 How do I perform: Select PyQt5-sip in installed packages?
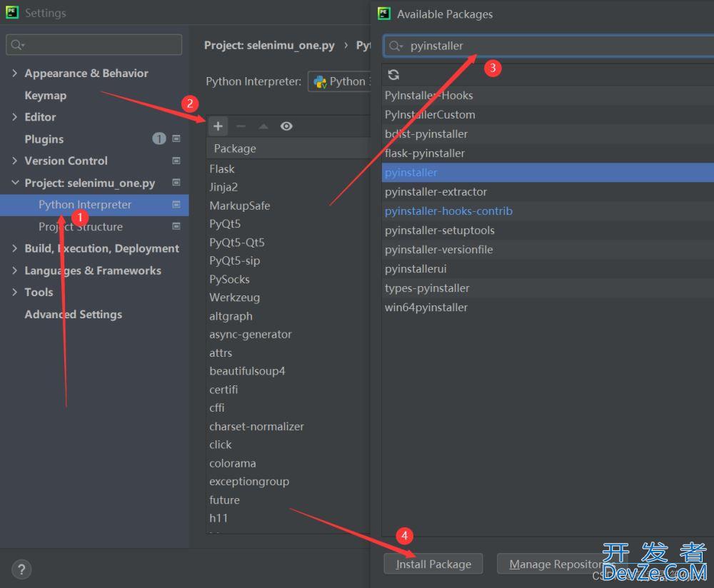(288, 260)
